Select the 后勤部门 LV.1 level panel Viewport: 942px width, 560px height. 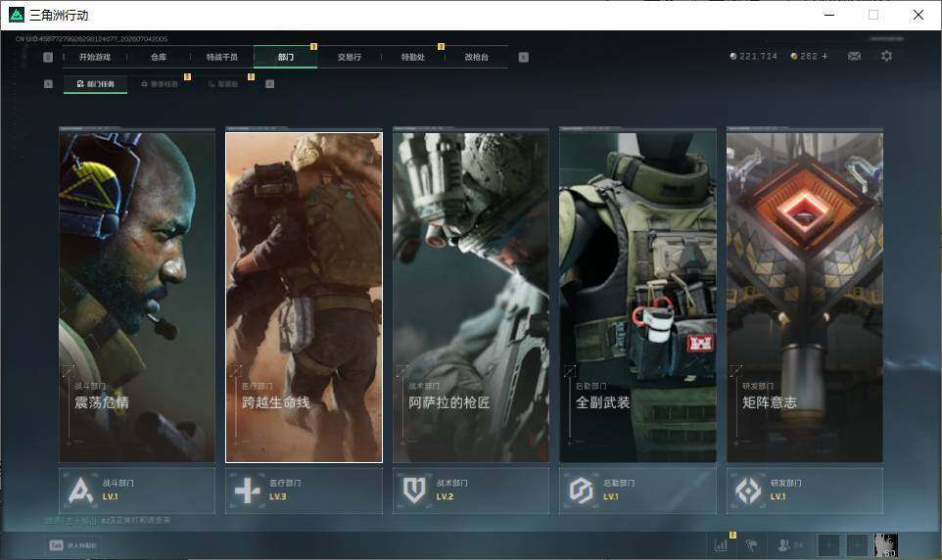638,490
